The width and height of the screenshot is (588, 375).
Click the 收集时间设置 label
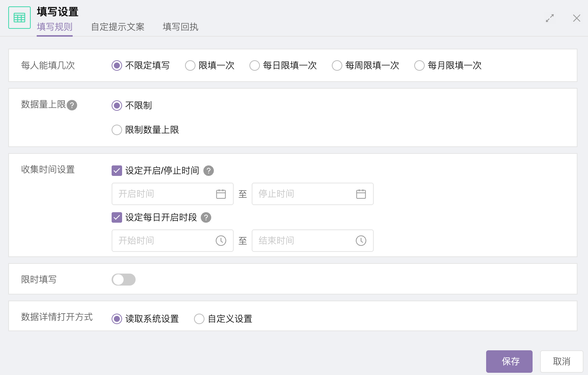(48, 170)
